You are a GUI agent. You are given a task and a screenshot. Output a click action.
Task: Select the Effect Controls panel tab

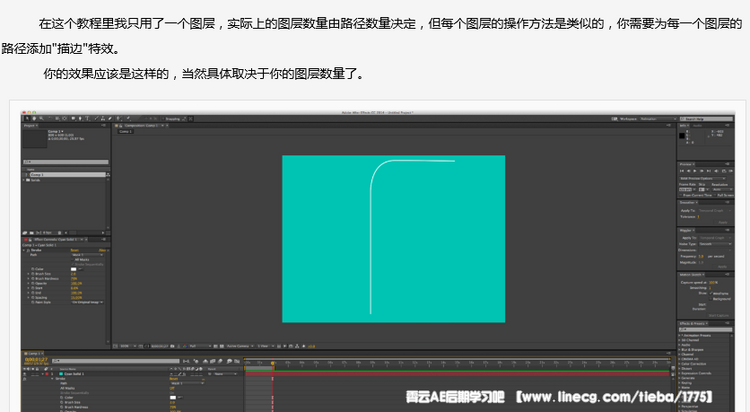(x=53, y=239)
